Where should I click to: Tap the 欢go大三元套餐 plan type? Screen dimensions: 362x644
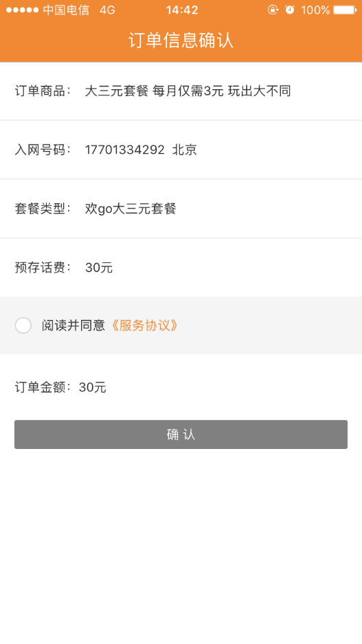(131, 209)
